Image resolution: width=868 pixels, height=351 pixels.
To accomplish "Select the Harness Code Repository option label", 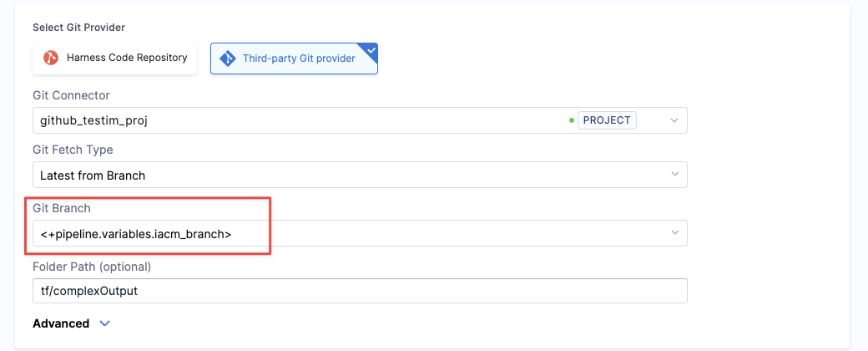I will [x=128, y=58].
